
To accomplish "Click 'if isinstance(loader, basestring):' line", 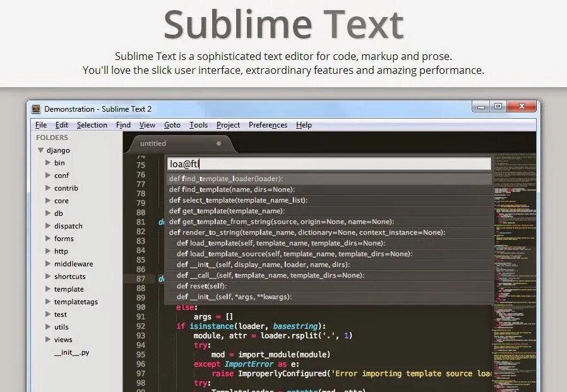I will point(251,326).
